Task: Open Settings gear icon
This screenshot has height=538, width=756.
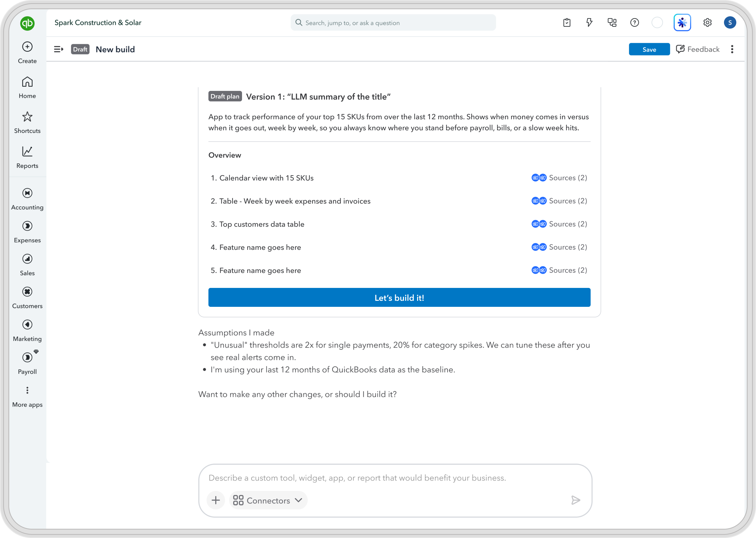Action: click(707, 23)
